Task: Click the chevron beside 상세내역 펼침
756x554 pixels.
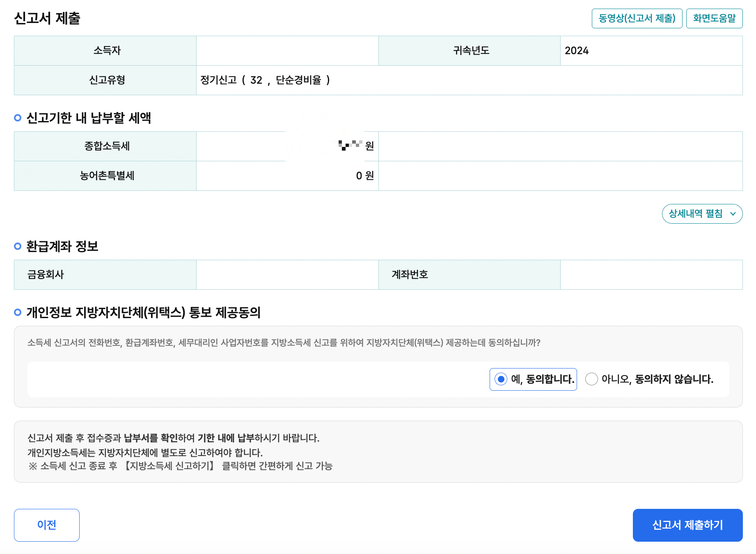Action: click(733, 214)
